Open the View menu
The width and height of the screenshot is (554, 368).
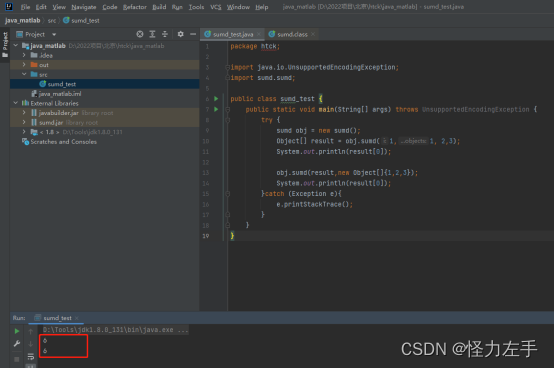(59, 7)
